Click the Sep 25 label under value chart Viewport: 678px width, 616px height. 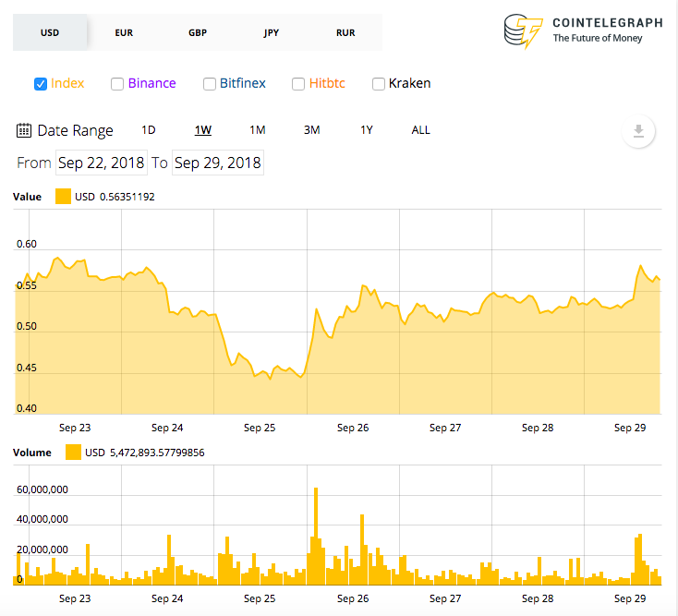point(260,428)
